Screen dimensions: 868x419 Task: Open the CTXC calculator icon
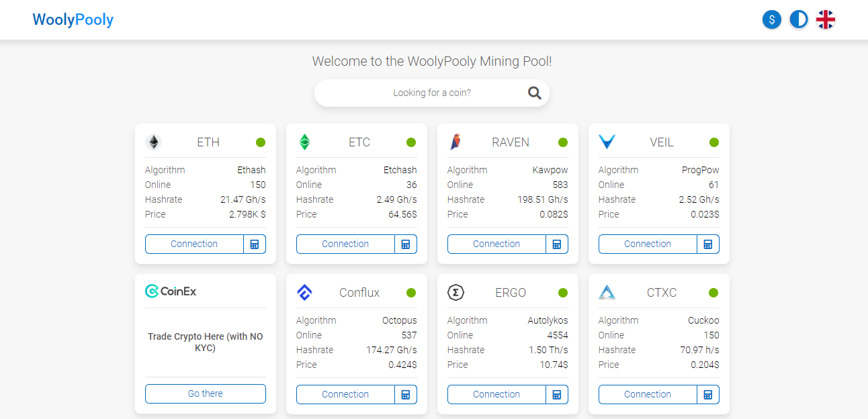point(708,394)
